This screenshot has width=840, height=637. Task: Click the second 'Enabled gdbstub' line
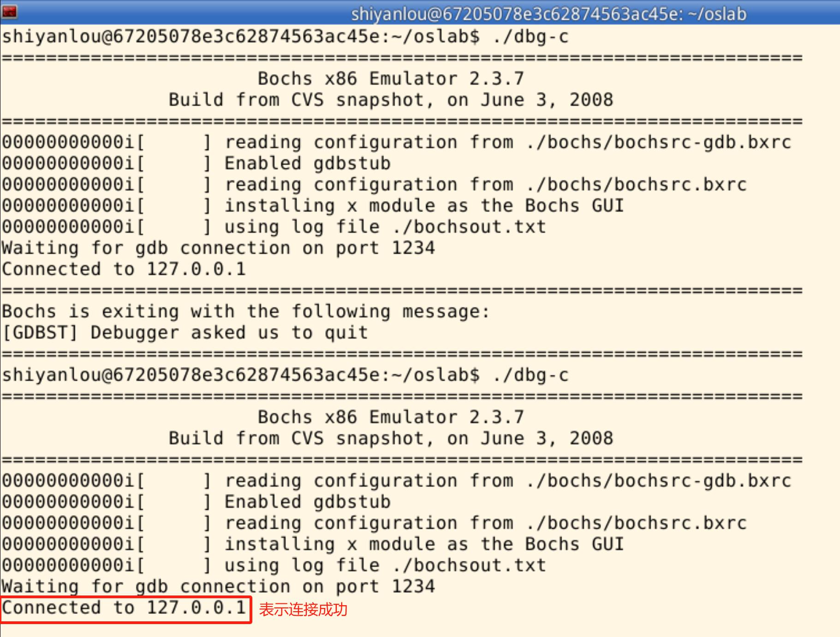197,502
